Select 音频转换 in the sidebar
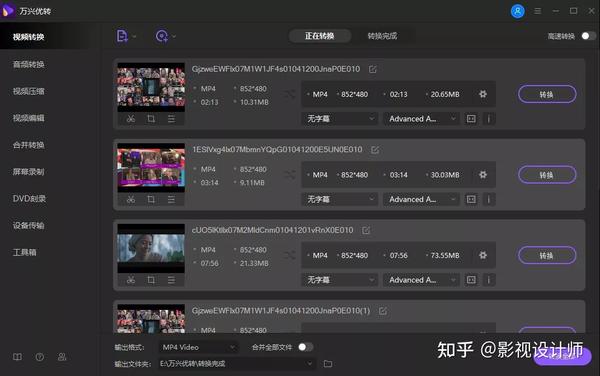The height and width of the screenshot is (376, 600). (29, 64)
